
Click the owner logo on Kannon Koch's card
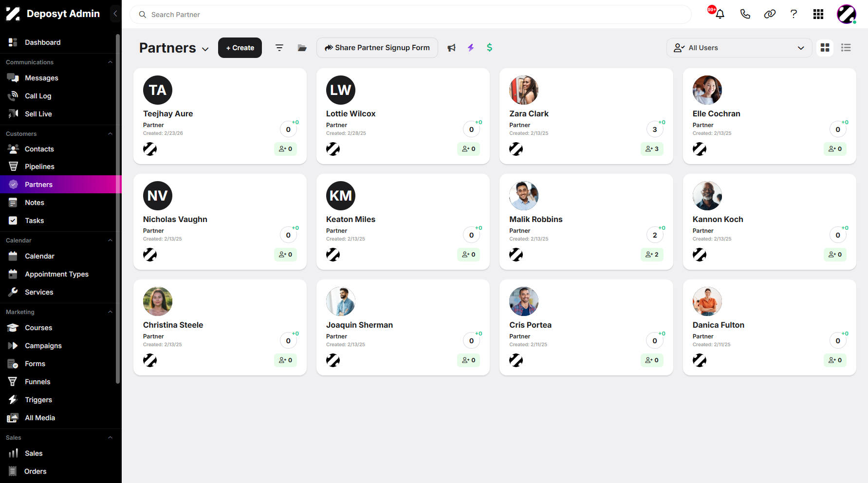(x=700, y=255)
